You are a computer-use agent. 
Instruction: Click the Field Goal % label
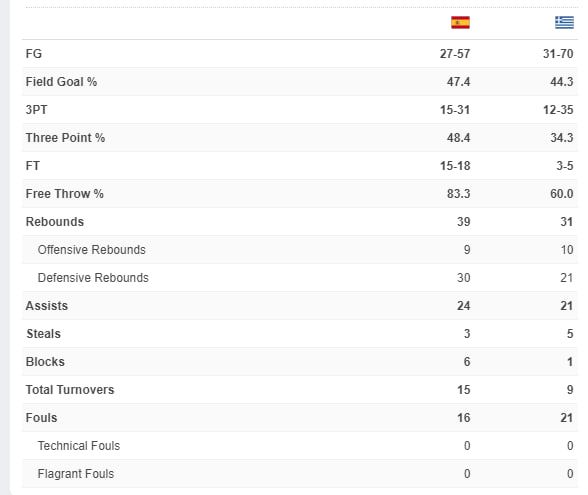61,82
